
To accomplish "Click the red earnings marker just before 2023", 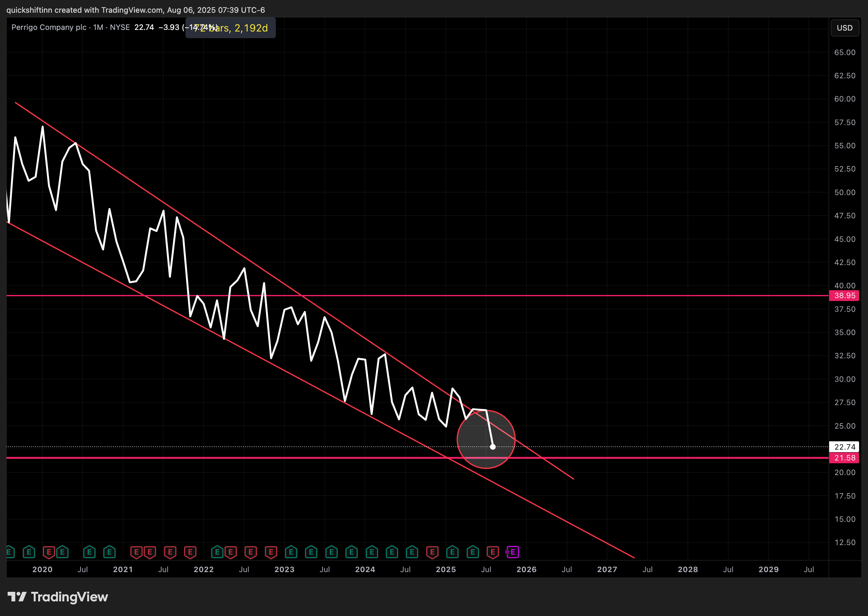I will tap(271, 552).
